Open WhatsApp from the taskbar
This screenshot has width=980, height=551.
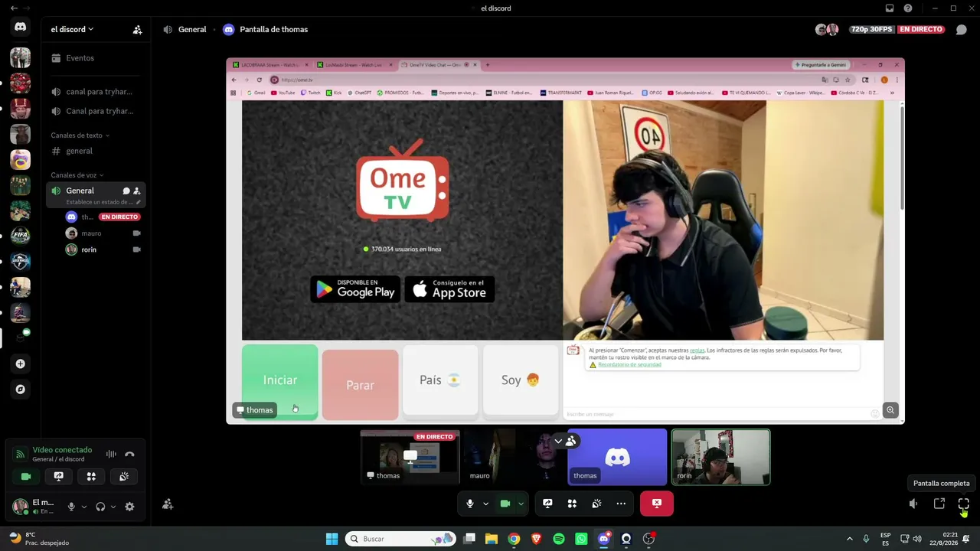(x=581, y=539)
